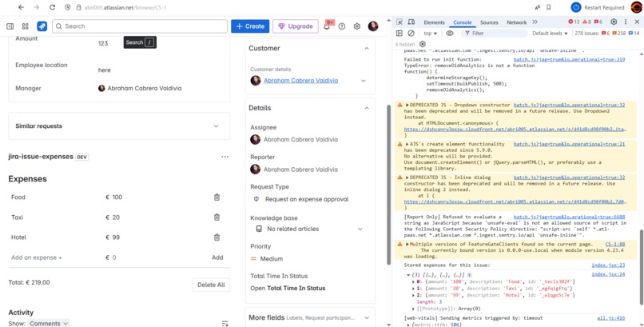The height and width of the screenshot is (327, 644).
Task: Click the browser address bar URL
Action: tap(125, 7)
